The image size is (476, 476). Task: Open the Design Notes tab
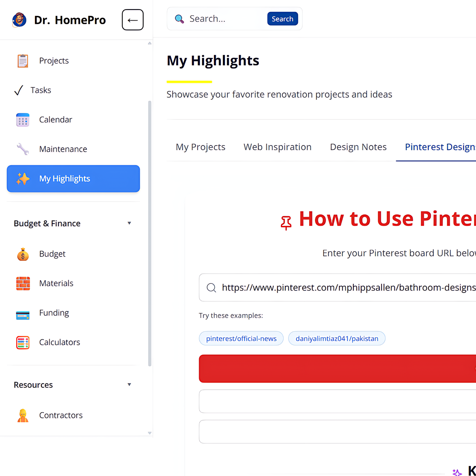358,147
